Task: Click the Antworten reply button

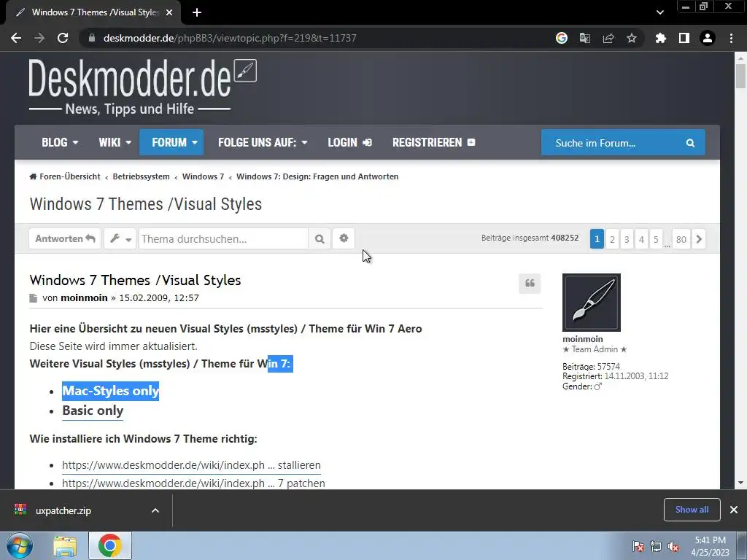Action: point(65,238)
